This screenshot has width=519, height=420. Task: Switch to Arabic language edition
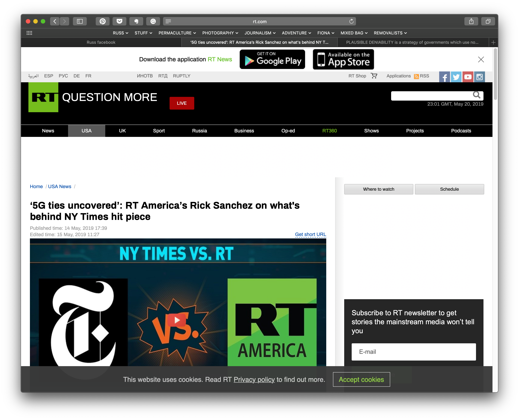click(33, 76)
